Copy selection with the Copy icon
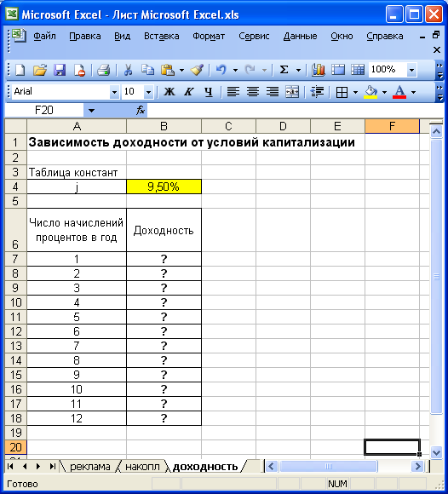Screen dimensions: 448x494 147,70
